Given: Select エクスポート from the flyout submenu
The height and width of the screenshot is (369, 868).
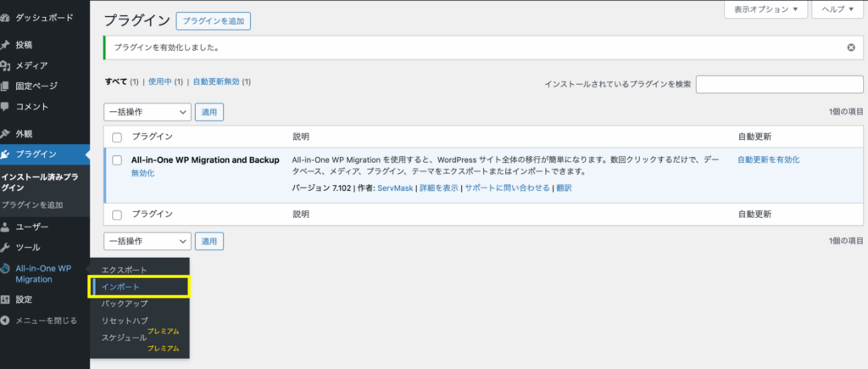Looking at the screenshot, I should 124,270.
